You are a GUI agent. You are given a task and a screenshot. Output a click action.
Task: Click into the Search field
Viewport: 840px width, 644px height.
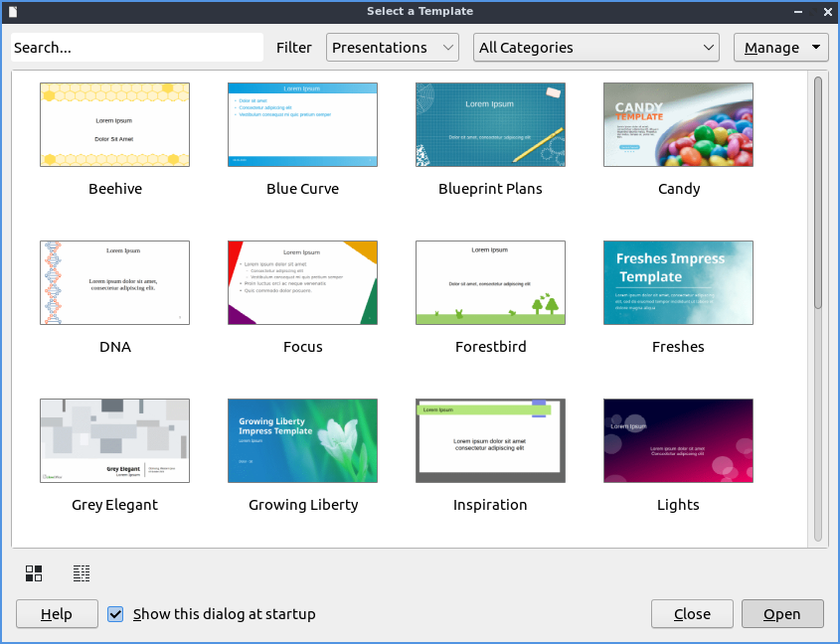(x=136, y=48)
